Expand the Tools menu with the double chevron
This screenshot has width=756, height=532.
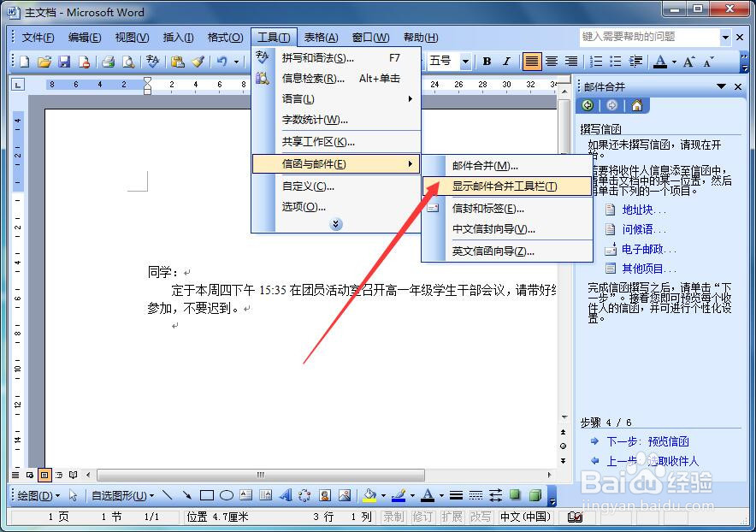tap(336, 224)
